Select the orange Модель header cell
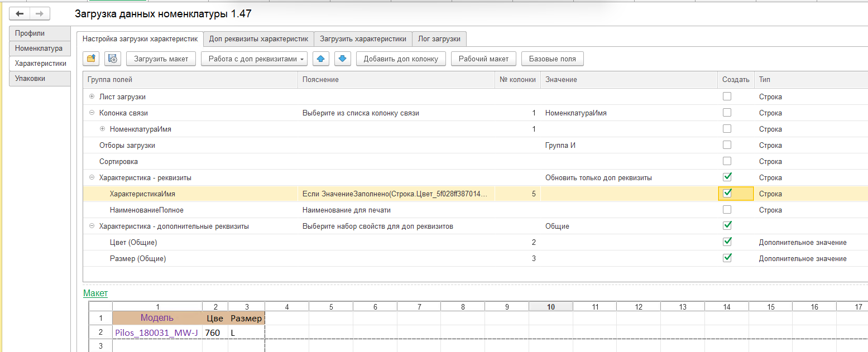 pos(157,318)
